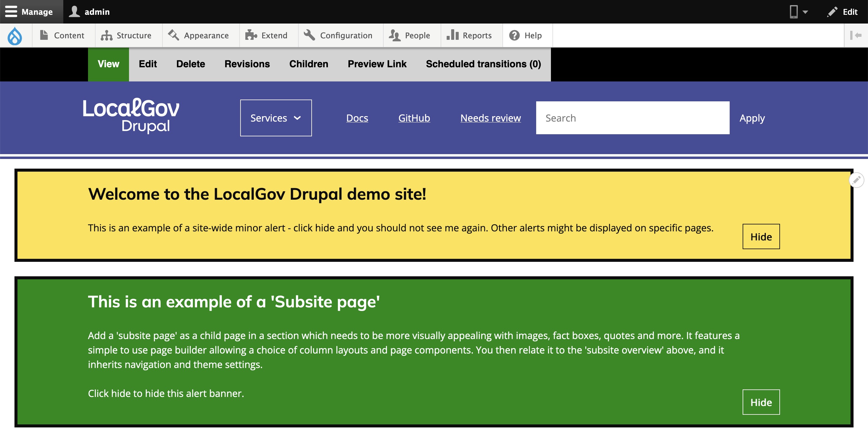
Task: Expand the Services dropdown menu
Action: 276,118
